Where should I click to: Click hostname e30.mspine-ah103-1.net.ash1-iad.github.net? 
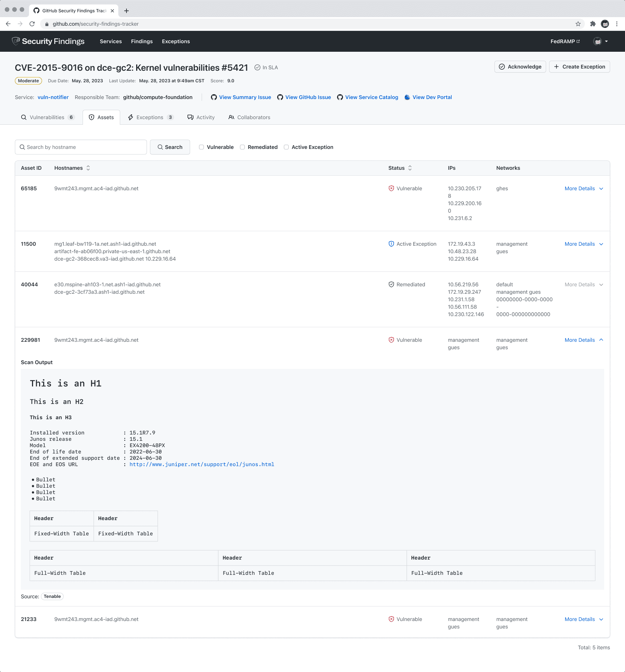(x=108, y=284)
